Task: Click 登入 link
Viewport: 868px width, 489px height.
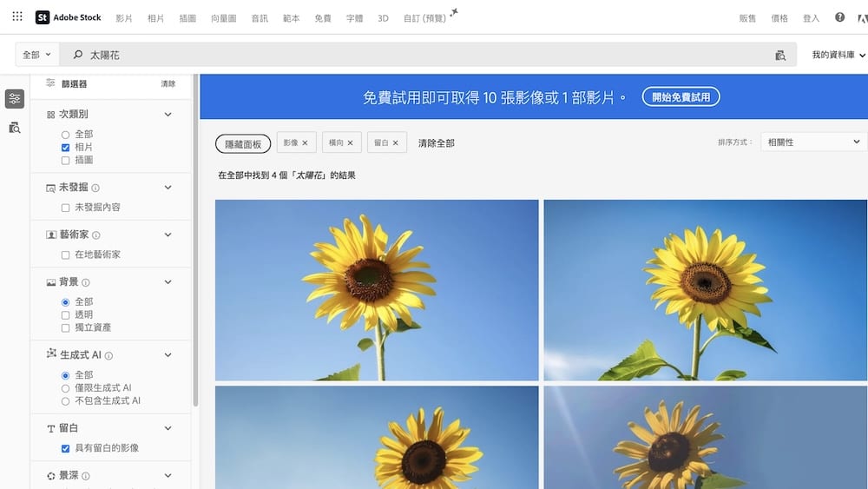Action: click(811, 18)
